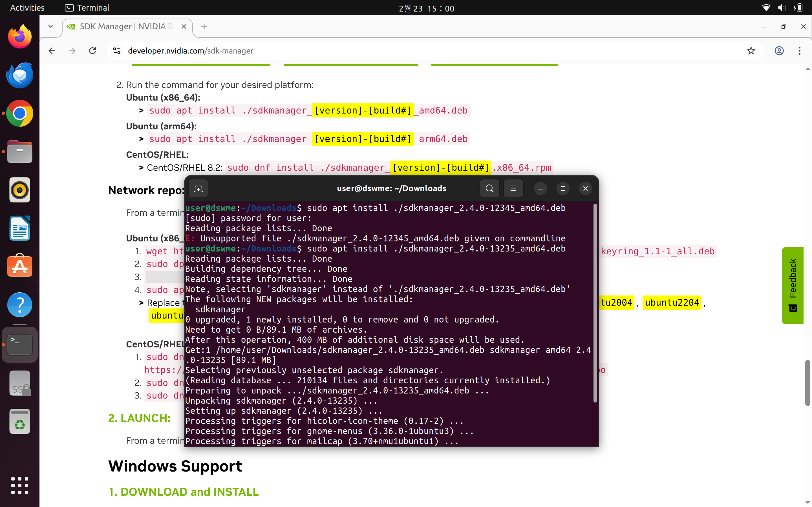Bookmark this page with the star icon

(751, 51)
